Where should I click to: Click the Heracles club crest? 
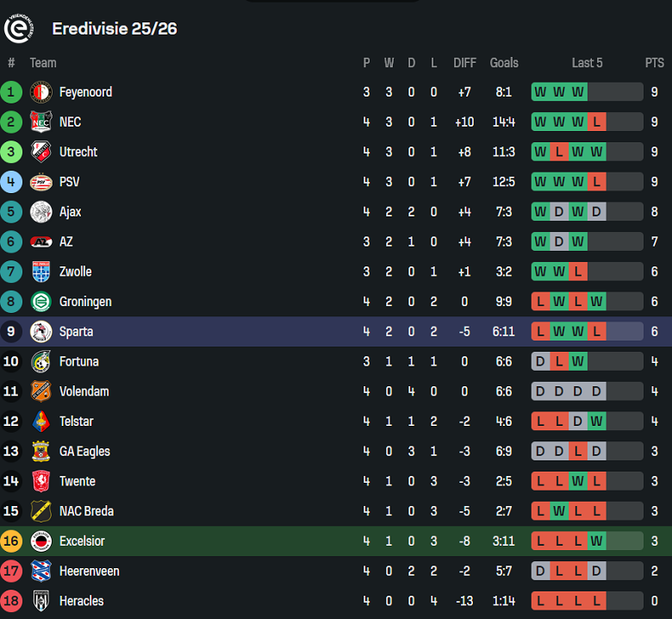[x=40, y=601]
